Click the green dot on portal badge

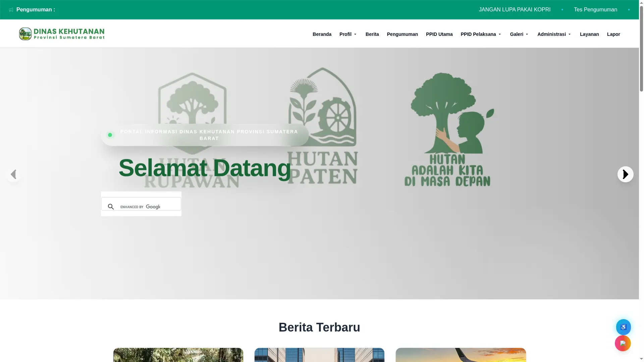(110, 135)
